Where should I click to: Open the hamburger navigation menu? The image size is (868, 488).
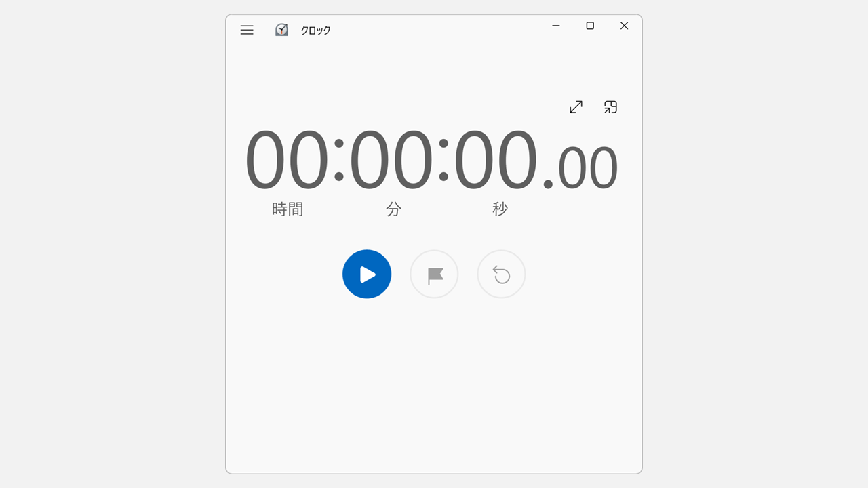(247, 30)
